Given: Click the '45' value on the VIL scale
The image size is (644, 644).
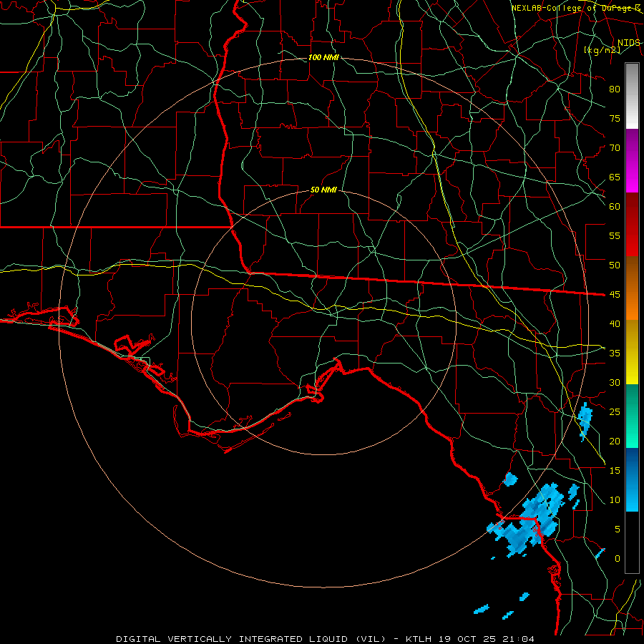Looking at the screenshot, I should tap(615, 295).
